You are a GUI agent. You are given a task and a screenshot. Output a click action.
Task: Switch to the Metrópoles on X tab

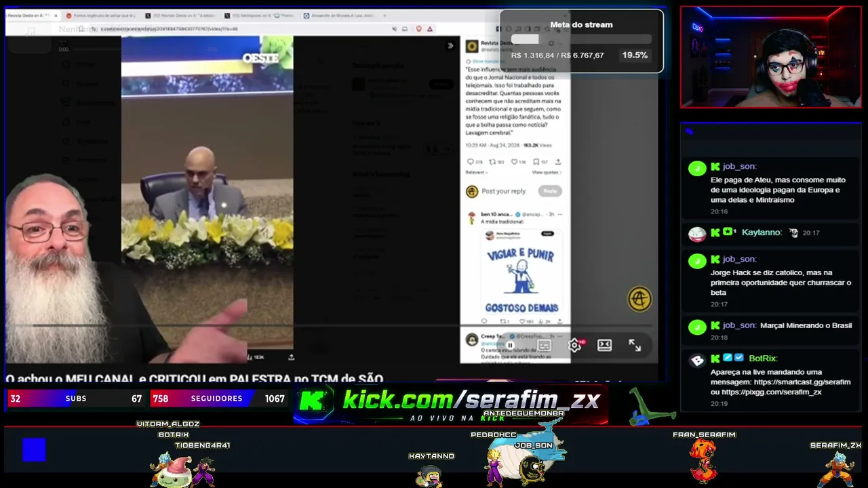pos(260,16)
